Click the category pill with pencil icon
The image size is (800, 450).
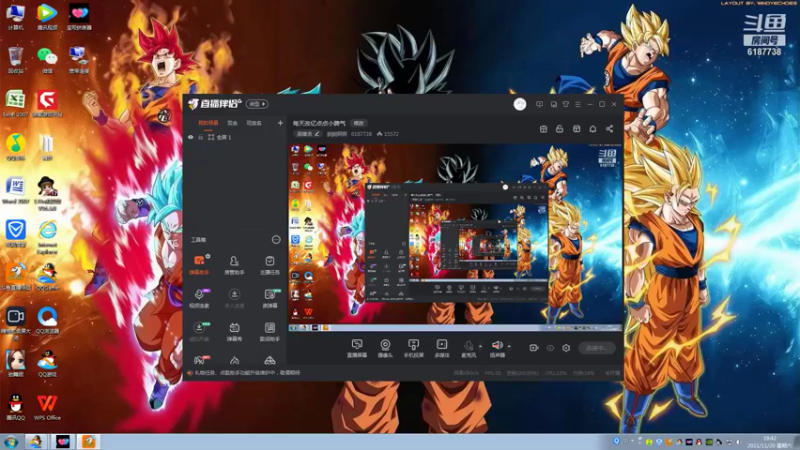coord(308,134)
